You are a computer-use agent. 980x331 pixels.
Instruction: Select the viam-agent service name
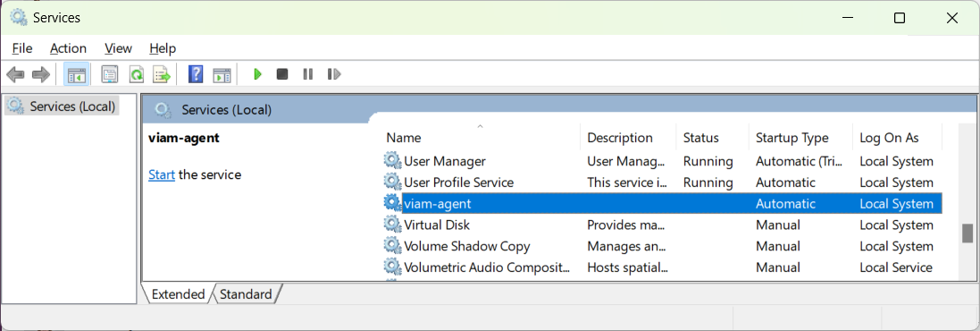[438, 203]
